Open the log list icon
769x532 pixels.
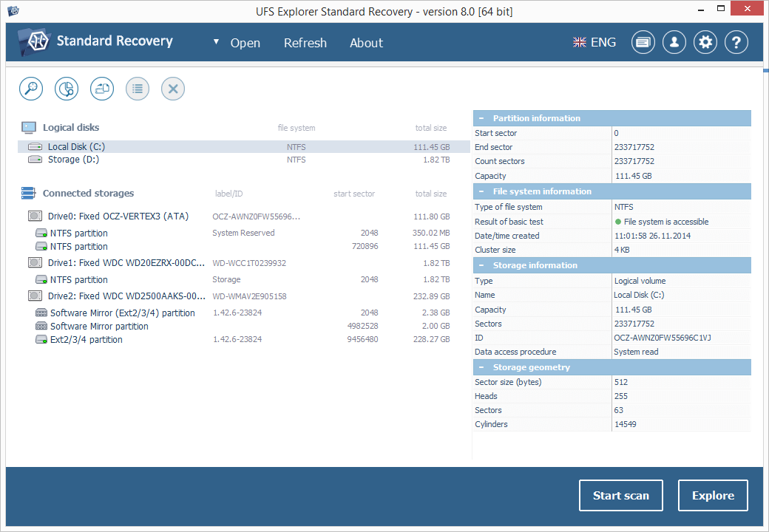pyautogui.click(x=138, y=89)
